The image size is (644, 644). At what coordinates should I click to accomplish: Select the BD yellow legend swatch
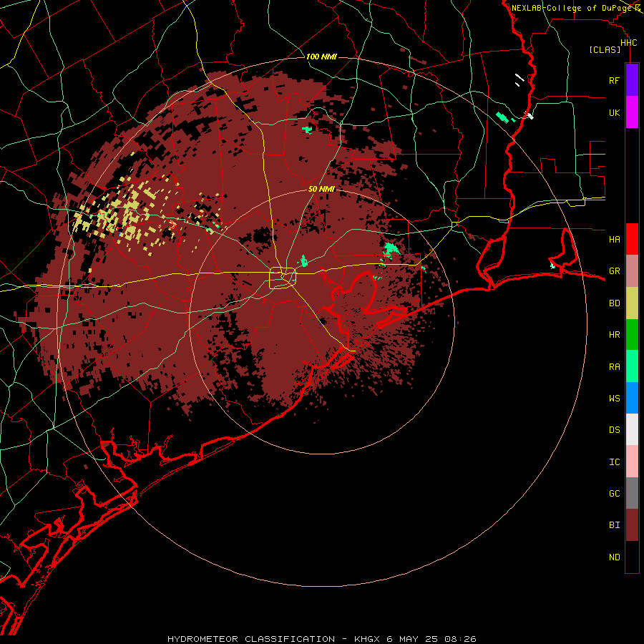[x=632, y=303]
